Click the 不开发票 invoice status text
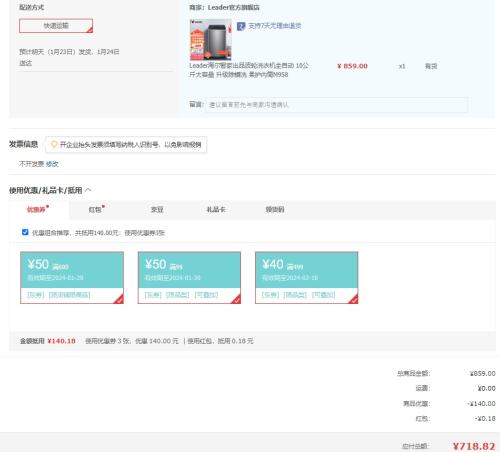This screenshot has width=500, height=452. (31, 164)
